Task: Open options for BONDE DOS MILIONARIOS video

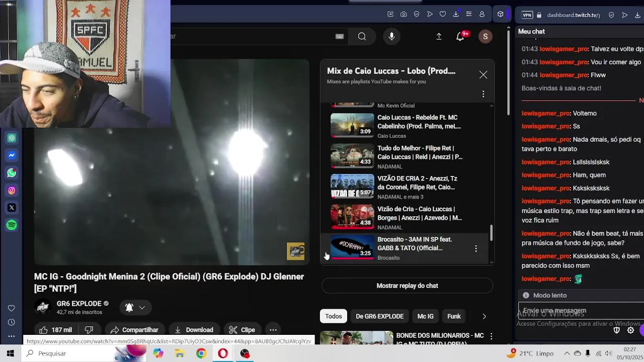Action: [491, 336]
